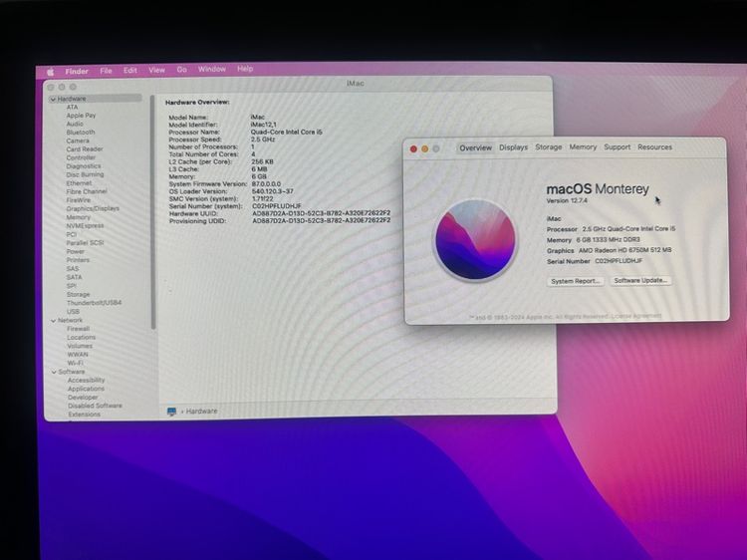The height and width of the screenshot is (560, 747).
Task: Select Thunderbolt/USB4 in the sidebar
Action: (94, 303)
